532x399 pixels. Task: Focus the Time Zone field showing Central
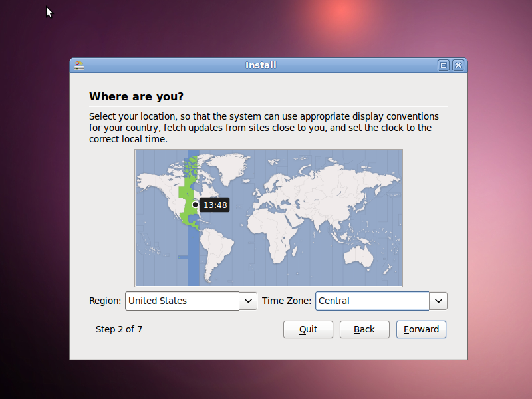(x=372, y=301)
